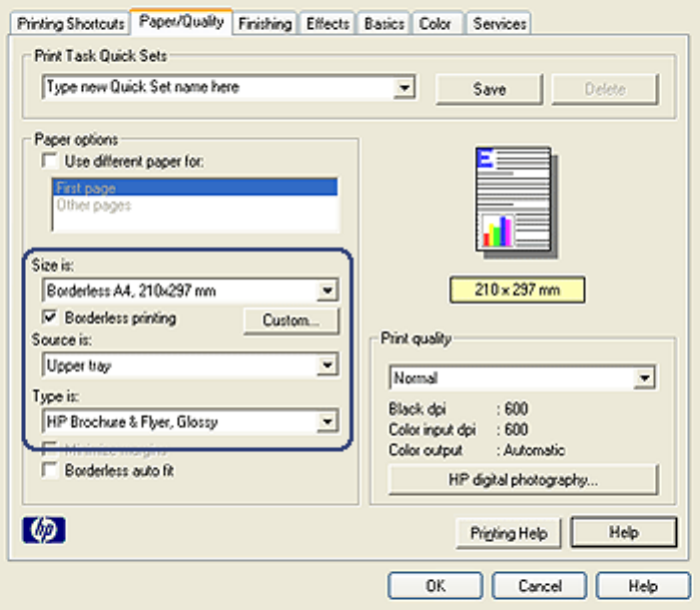
Task: Click the Help button next to Cancel
Action: click(643, 586)
